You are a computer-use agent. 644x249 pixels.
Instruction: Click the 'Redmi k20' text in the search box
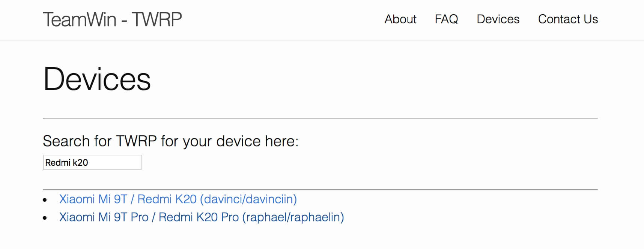pyautogui.click(x=66, y=163)
